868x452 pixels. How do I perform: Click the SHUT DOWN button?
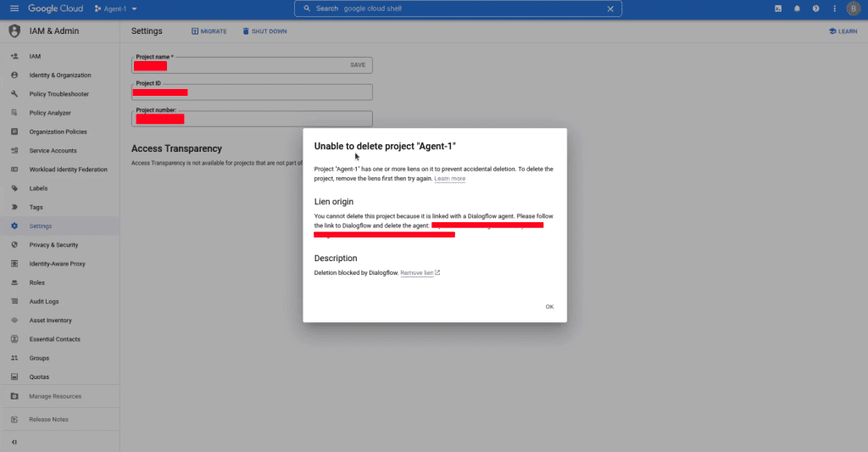click(x=264, y=31)
